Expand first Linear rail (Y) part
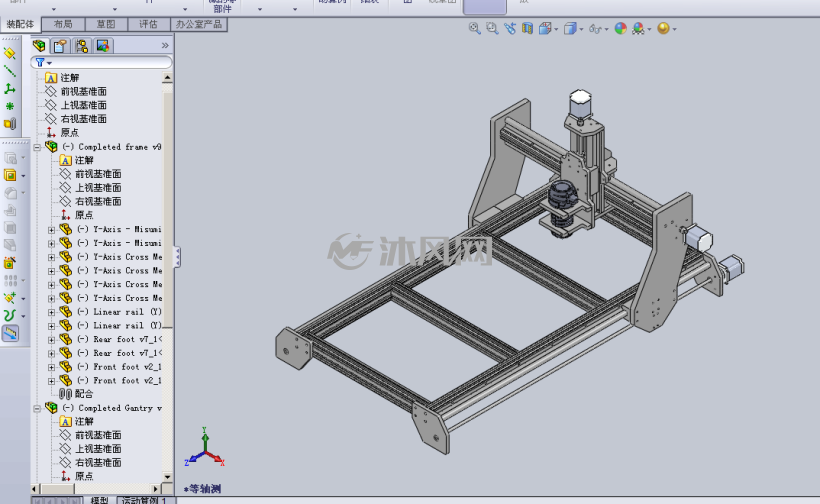This screenshot has height=504, width=820. coord(51,312)
